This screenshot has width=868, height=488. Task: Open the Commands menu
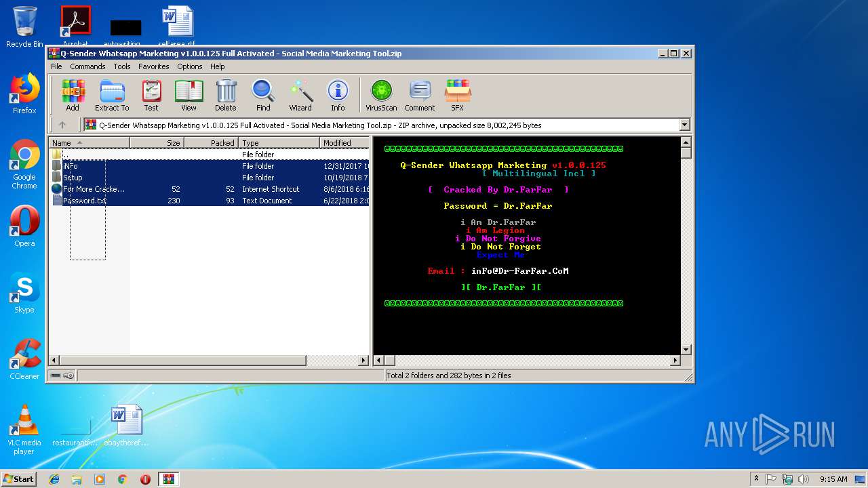[87, 66]
